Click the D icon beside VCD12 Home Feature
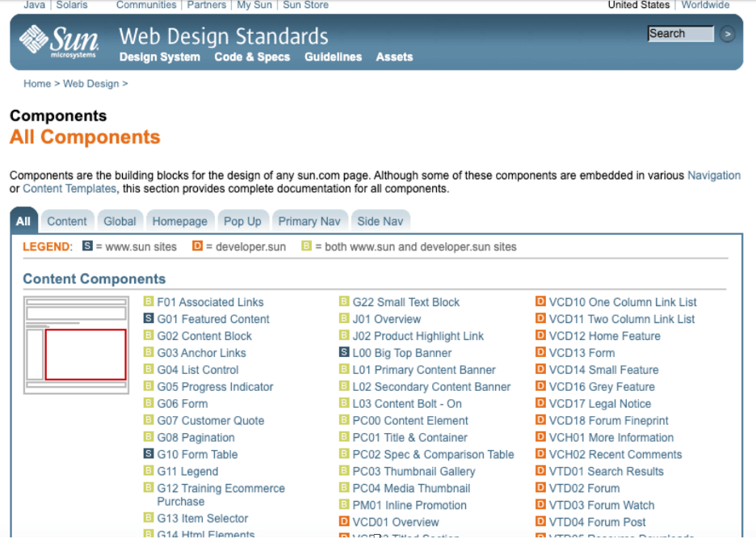The image size is (756, 538). 540,335
